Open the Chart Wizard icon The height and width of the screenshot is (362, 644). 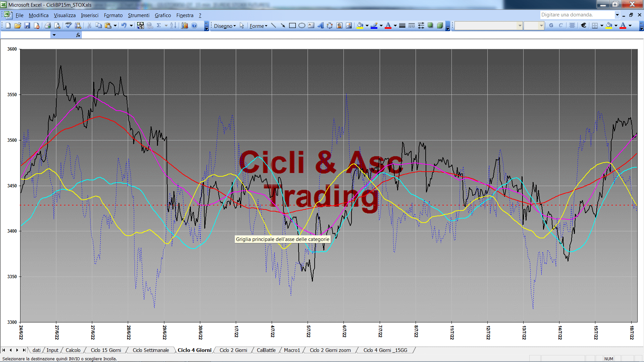click(184, 25)
